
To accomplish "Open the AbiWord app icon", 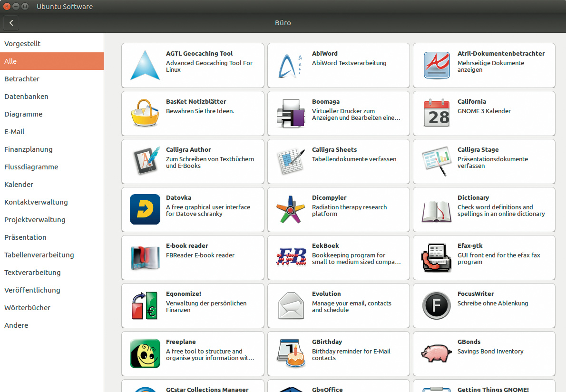I will (291, 66).
